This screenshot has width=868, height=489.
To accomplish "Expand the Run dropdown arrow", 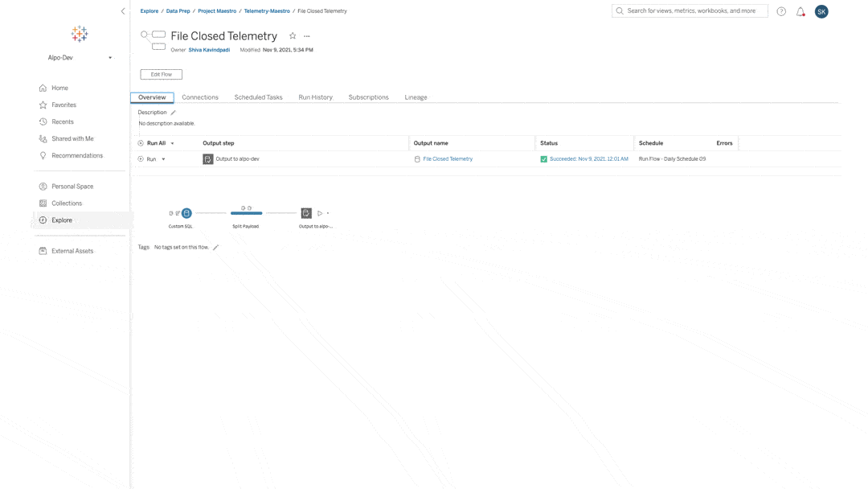I will (163, 159).
